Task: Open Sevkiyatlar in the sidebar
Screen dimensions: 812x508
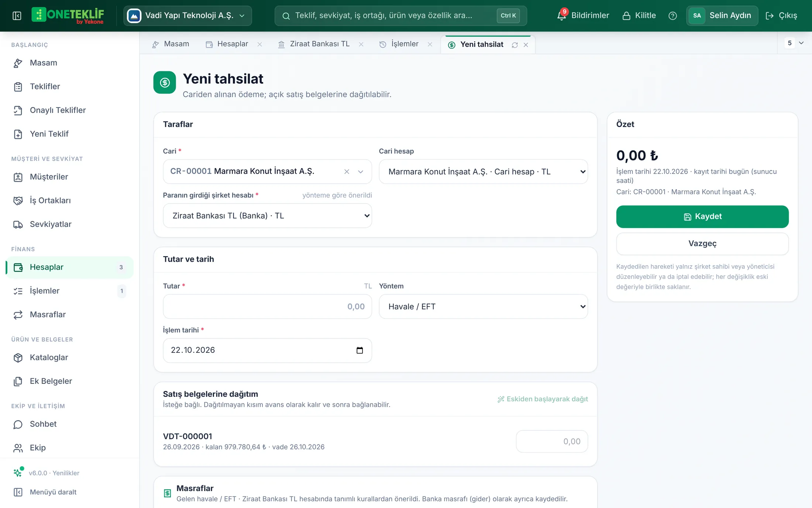Action: (69, 224)
